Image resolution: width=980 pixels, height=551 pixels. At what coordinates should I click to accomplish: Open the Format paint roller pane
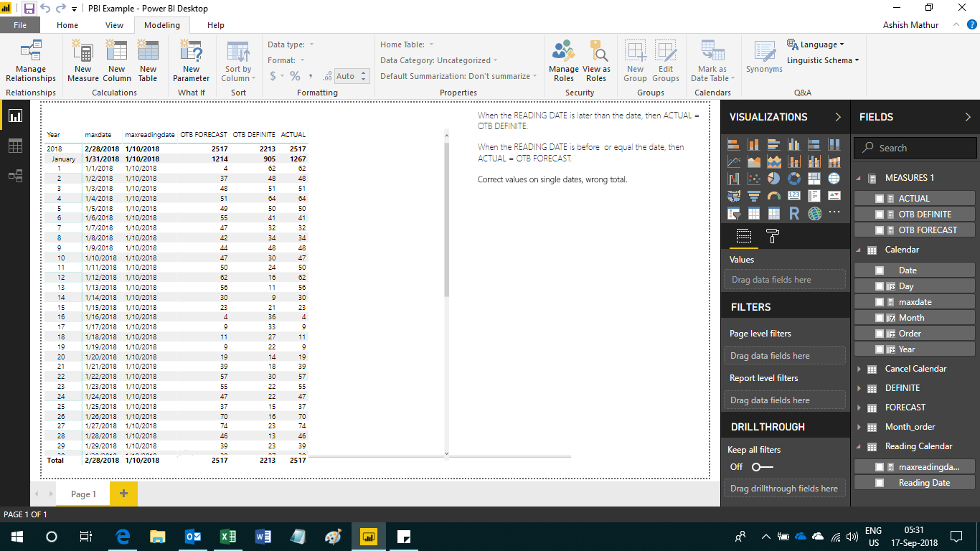[x=773, y=236]
